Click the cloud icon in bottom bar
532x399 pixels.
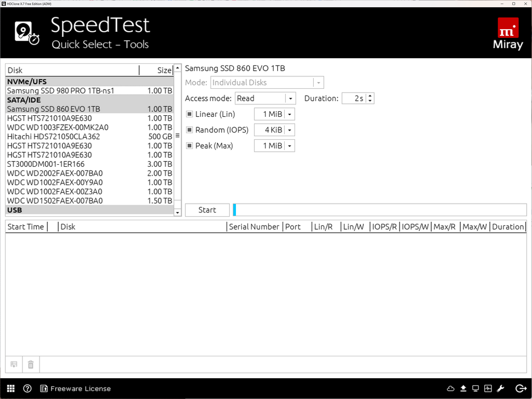point(450,389)
